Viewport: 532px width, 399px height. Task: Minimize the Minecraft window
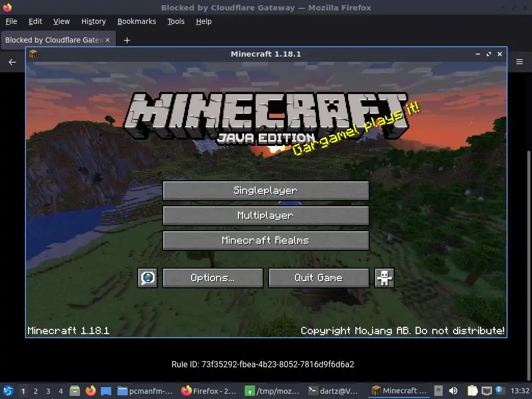coord(478,54)
